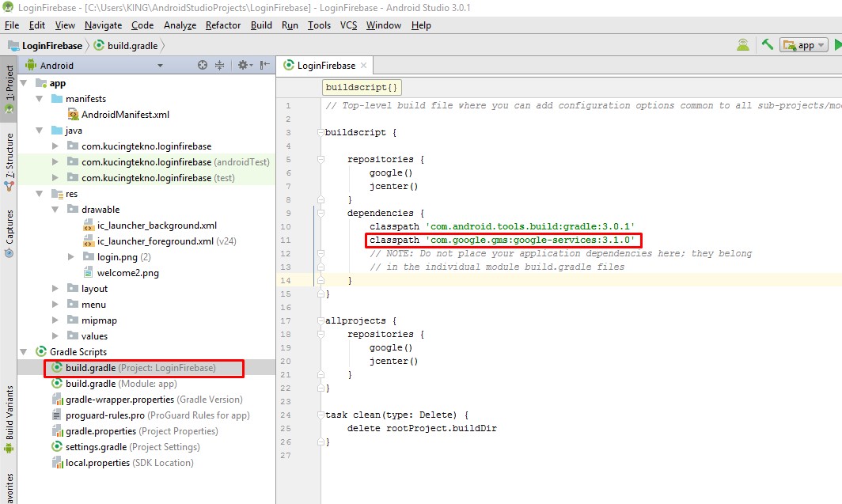Expand the values folder

click(55, 336)
